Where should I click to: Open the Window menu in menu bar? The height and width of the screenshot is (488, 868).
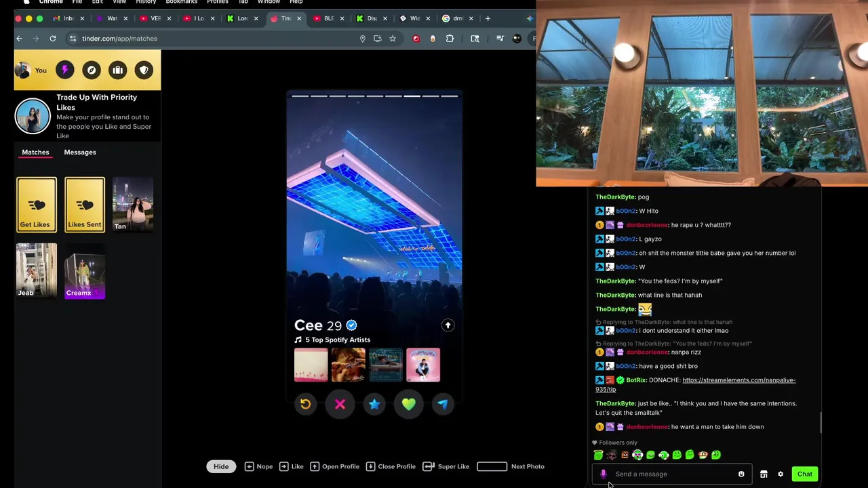pos(269,2)
